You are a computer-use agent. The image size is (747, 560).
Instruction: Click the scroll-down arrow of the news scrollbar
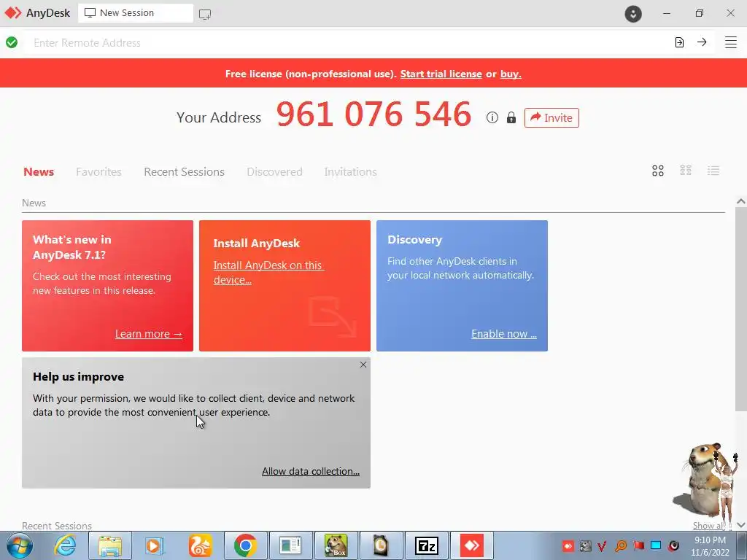pyautogui.click(x=741, y=525)
